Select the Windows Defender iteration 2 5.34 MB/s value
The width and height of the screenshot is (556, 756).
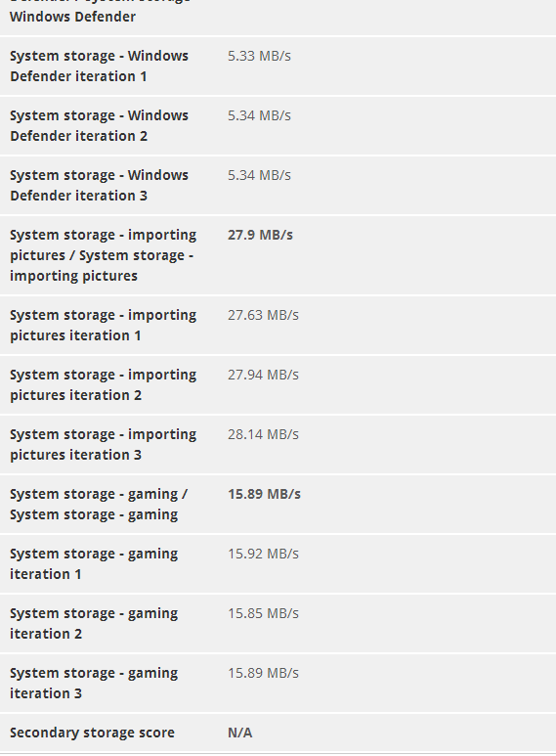259,115
